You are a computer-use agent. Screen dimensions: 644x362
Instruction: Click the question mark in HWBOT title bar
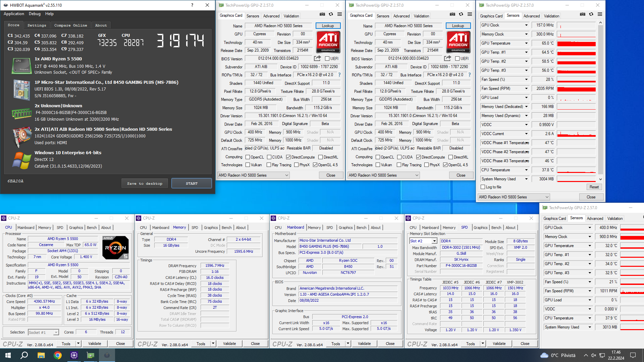tap(192, 5)
